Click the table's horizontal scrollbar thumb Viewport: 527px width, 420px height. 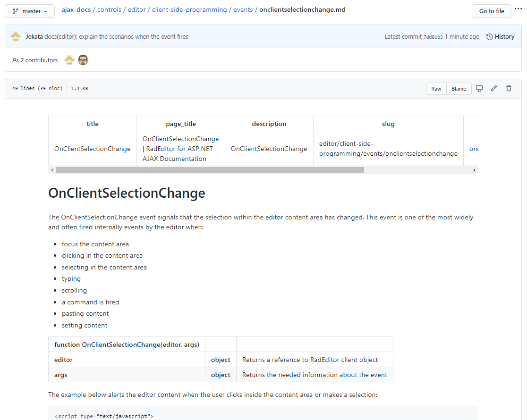coord(210,170)
